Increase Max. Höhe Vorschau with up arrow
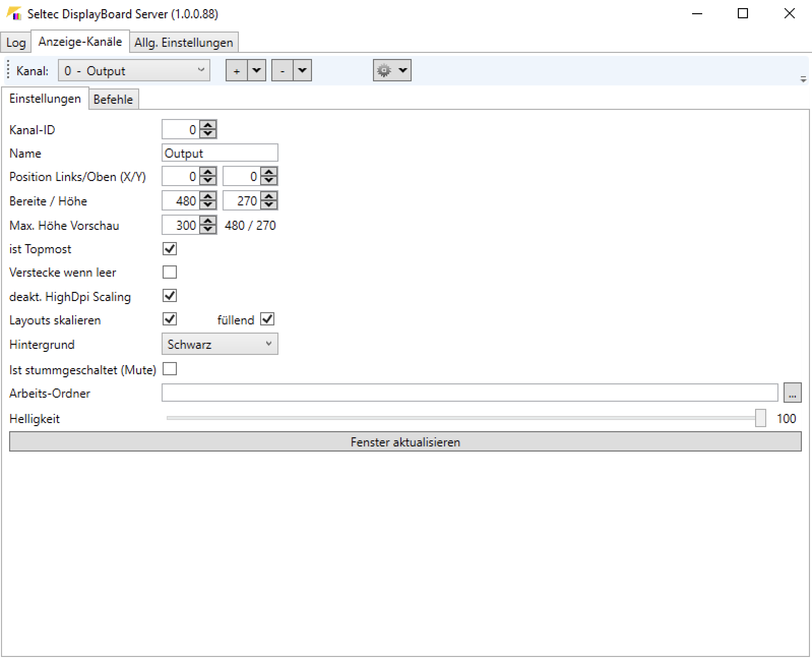The image size is (812, 659). [x=208, y=221]
